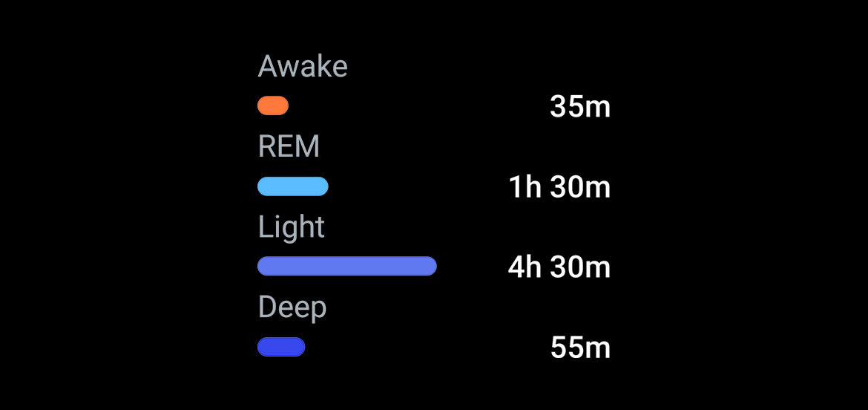Select the light blue REM bar
The image size is (868, 410).
pyautogui.click(x=293, y=186)
